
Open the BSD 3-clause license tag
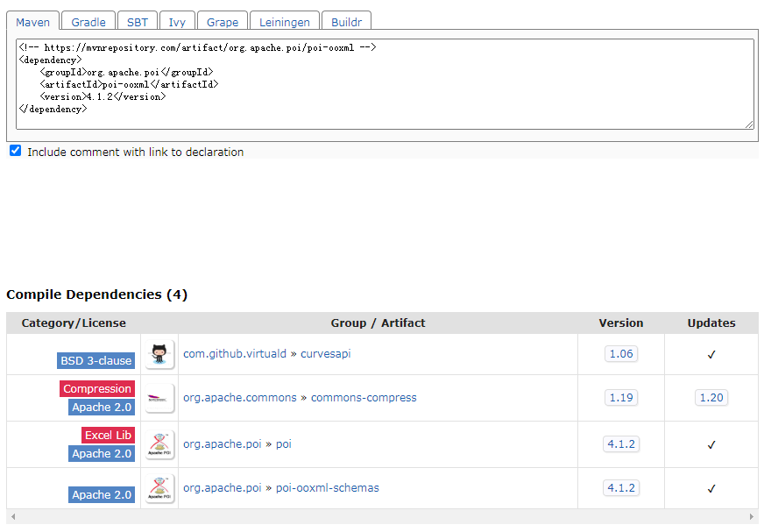(x=96, y=361)
